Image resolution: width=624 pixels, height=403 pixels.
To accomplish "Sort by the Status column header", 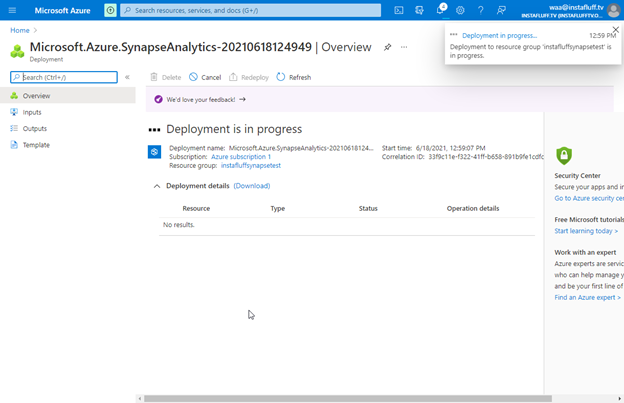I will [368, 208].
